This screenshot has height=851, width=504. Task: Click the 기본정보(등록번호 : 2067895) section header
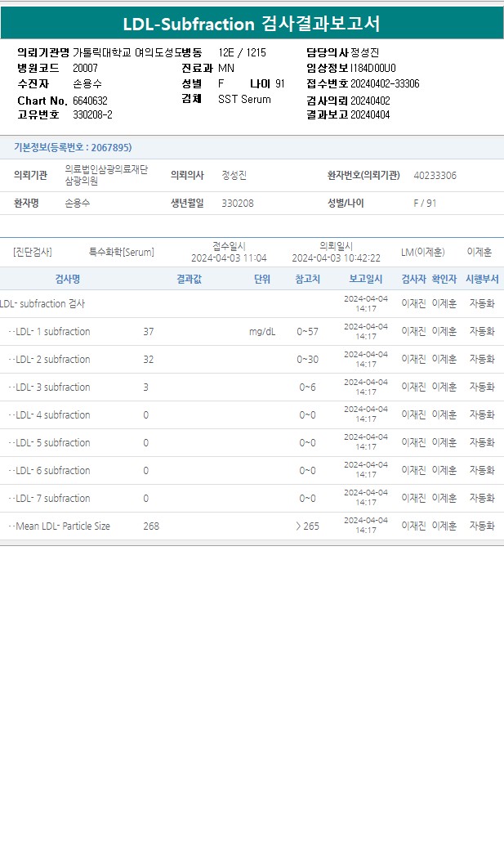click(x=73, y=148)
